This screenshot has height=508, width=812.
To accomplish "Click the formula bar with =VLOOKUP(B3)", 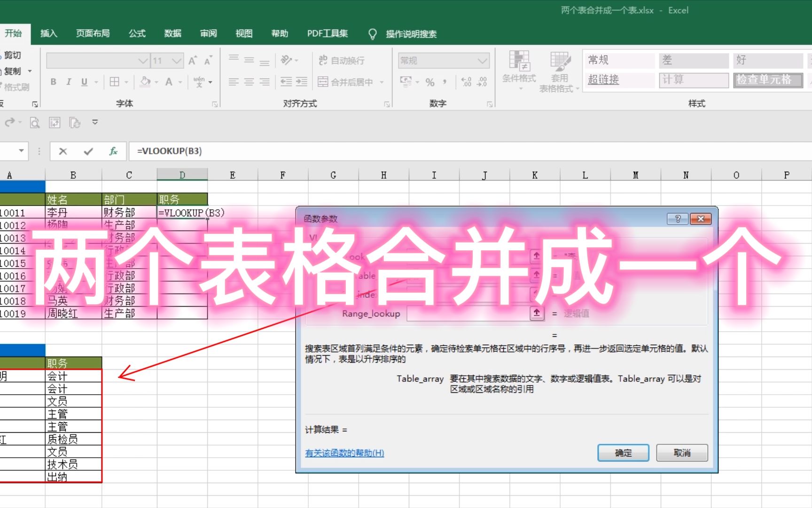I will [470, 151].
